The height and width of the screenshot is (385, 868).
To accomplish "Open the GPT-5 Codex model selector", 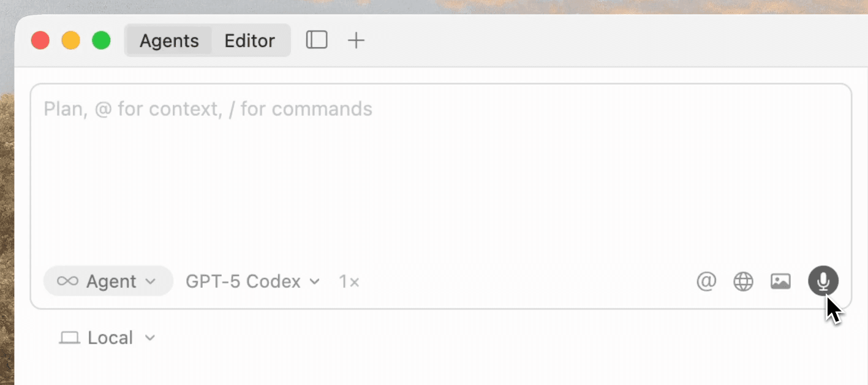I will tap(252, 282).
